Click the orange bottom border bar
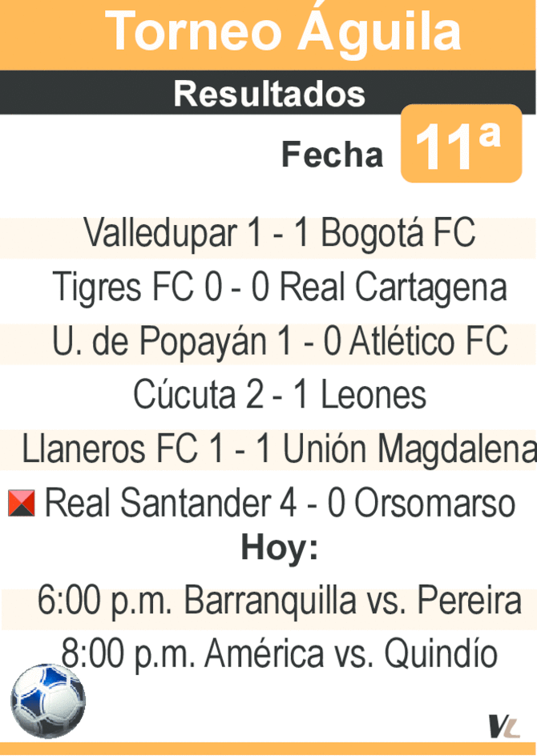The height and width of the screenshot is (756, 537). coord(268,749)
